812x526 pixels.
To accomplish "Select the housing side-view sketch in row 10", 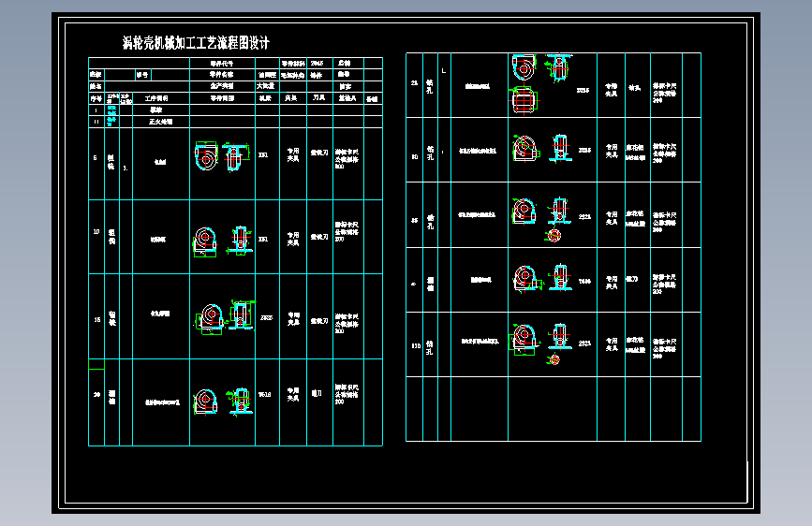I will [240, 241].
